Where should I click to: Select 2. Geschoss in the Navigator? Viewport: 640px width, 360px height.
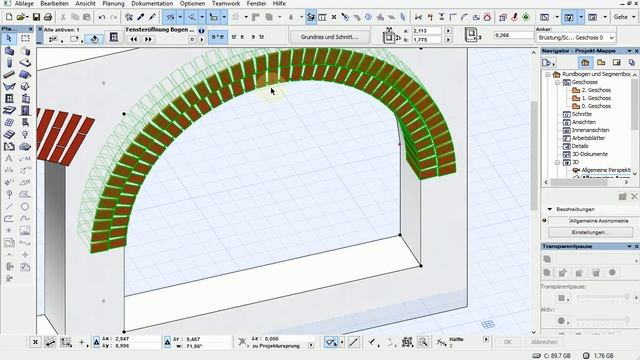[596, 90]
